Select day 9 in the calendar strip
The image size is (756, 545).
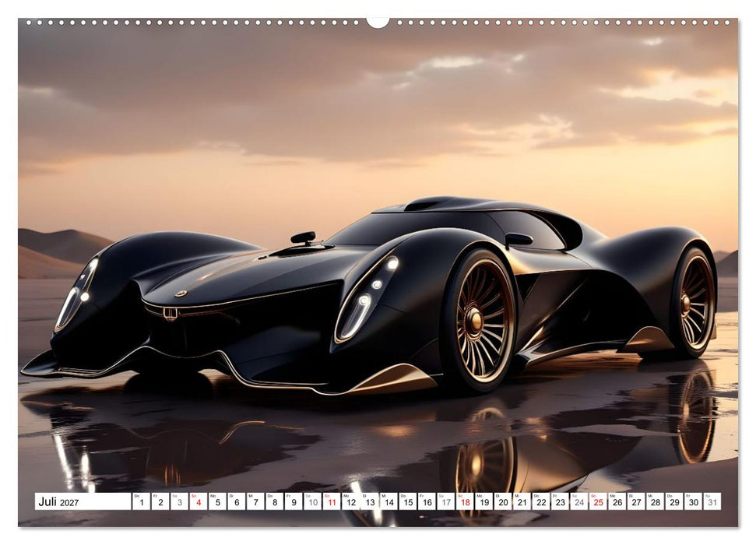[294, 501]
